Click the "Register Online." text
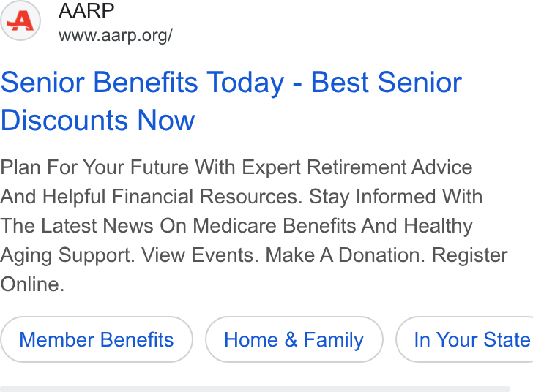The width and height of the screenshot is (533, 392). tap(470, 255)
